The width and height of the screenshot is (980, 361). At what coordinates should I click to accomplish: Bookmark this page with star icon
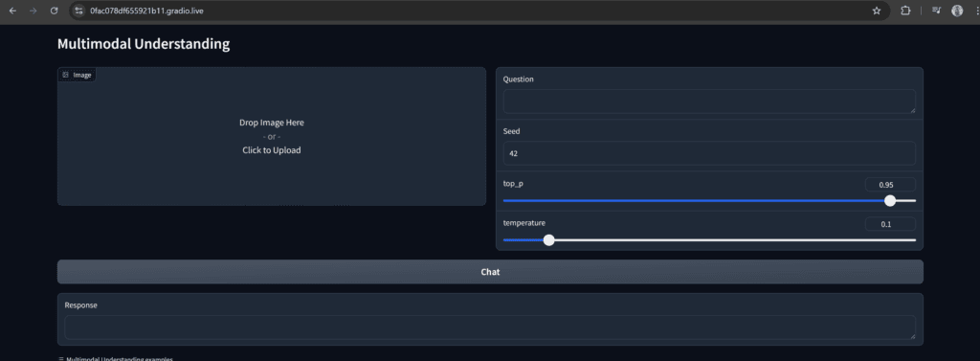click(x=877, y=11)
